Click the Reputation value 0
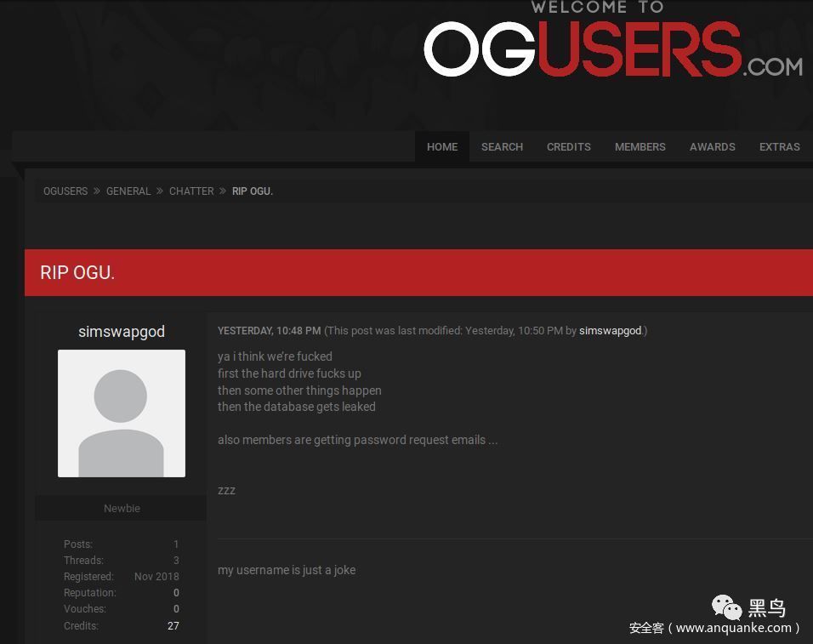This screenshot has height=644, width=813. tap(176, 593)
